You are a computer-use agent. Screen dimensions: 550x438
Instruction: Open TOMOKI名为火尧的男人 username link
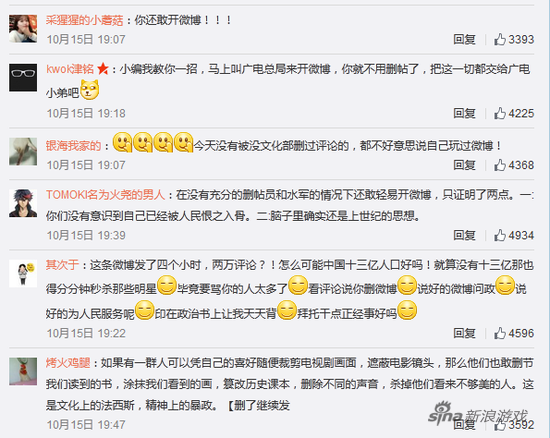coord(105,195)
